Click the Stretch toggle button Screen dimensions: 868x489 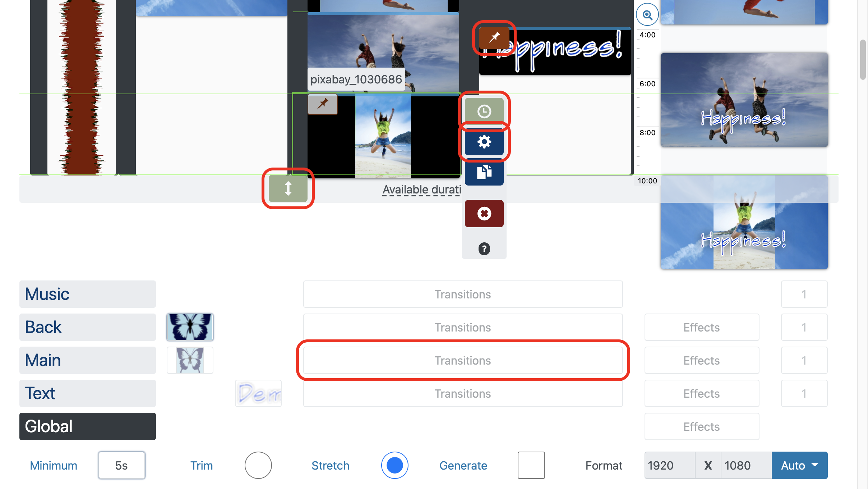pos(394,465)
